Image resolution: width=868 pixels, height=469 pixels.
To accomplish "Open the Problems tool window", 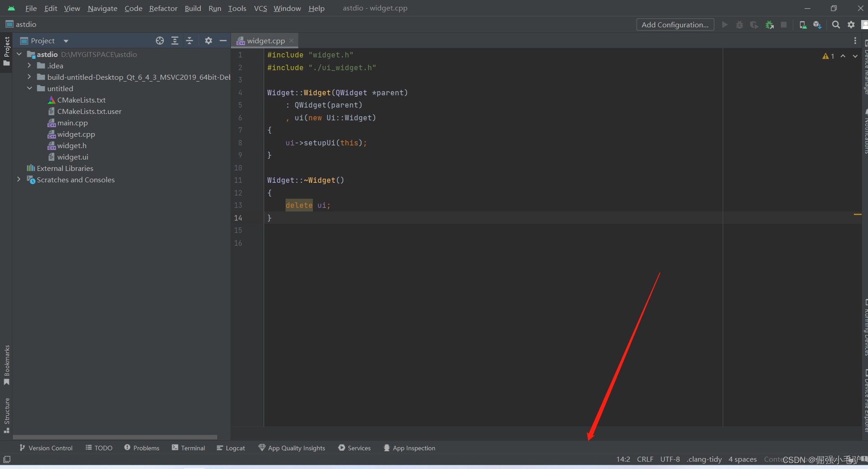I will [x=142, y=448].
